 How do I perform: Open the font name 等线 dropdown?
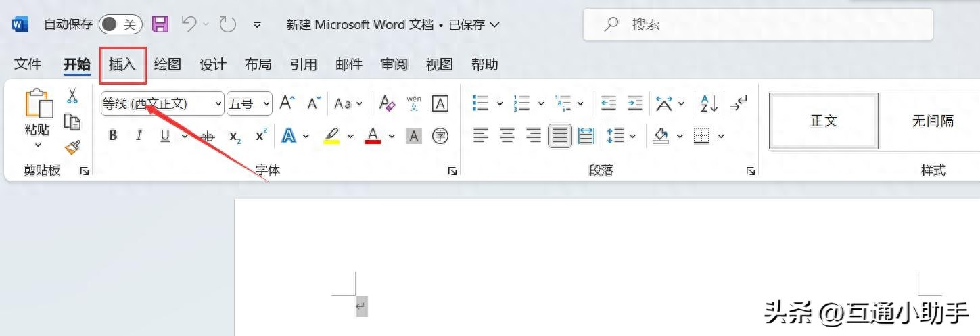[x=218, y=104]
